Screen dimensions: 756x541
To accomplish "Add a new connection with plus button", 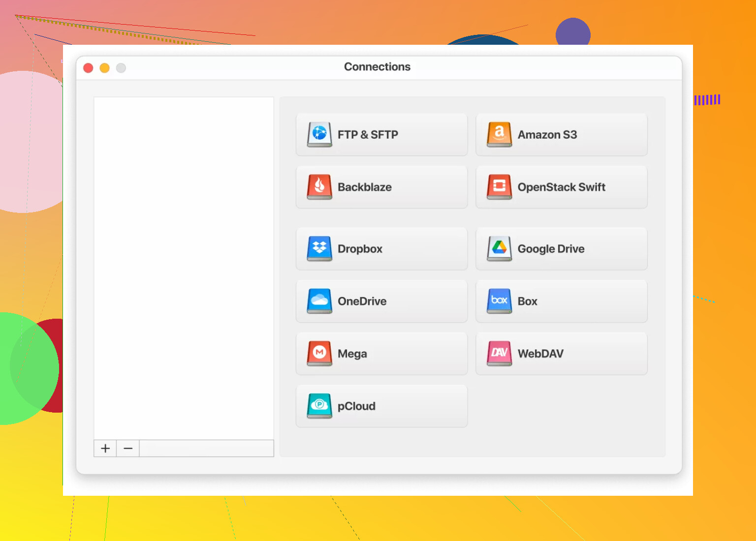I will [x=105, y=449].
